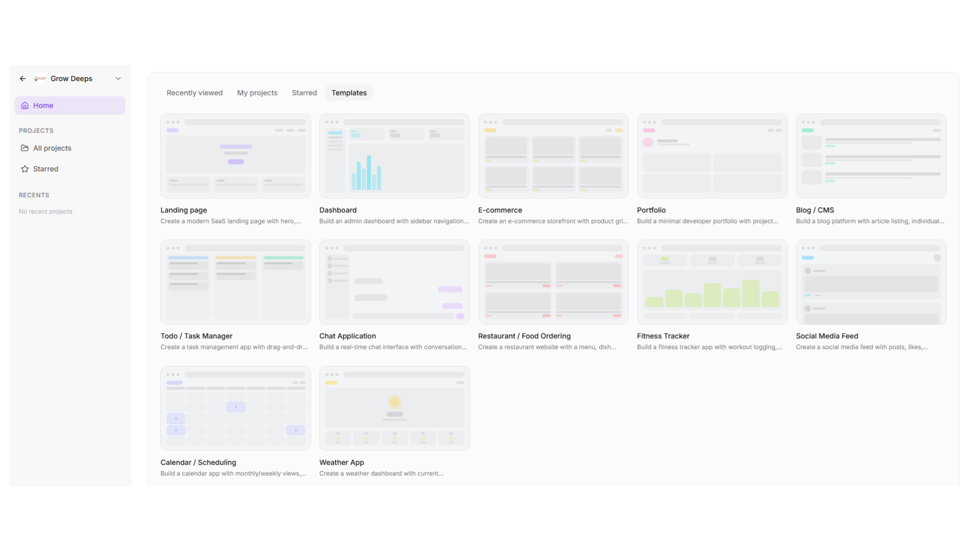Click the back arrow icon
The width and height of the screenshot is (980, 551).
tap(23, 79)
